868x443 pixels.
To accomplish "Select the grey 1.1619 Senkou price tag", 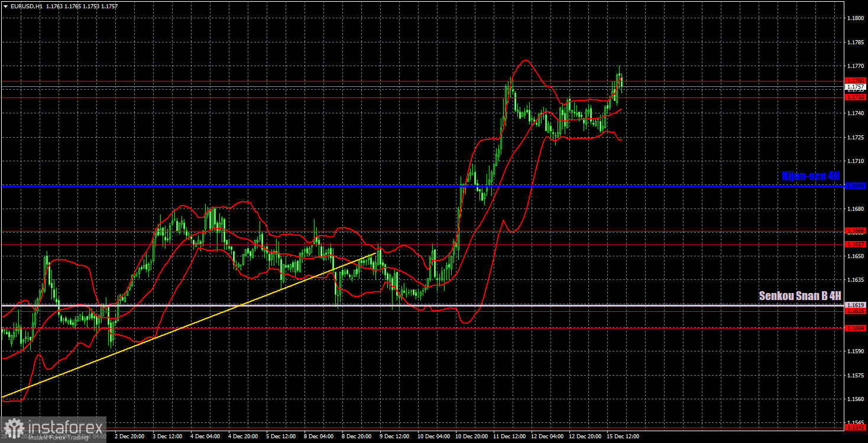I will point(856,305).
